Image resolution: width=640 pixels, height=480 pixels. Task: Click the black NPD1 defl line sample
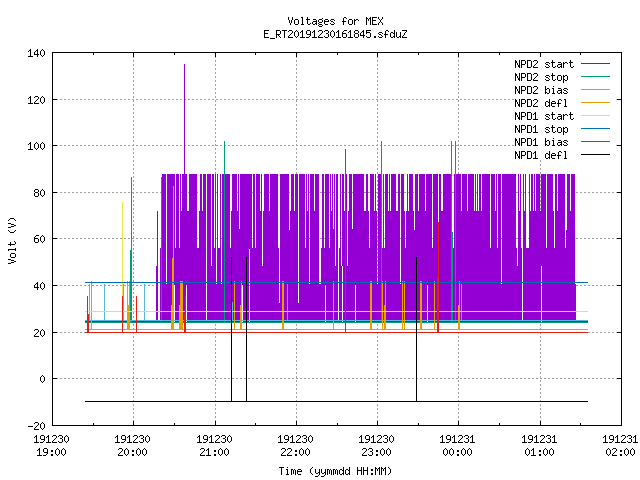coord(595,155)
